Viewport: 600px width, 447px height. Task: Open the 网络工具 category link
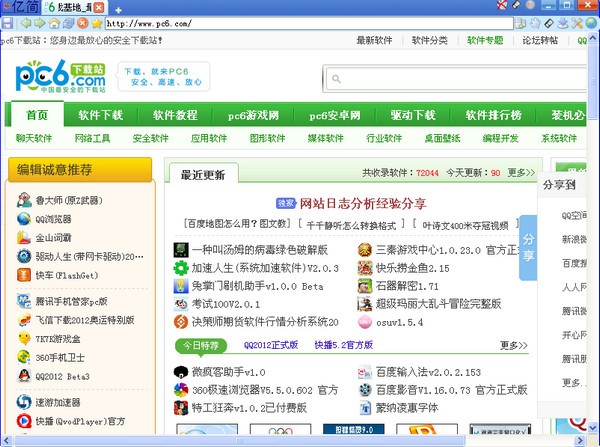[92, 138]
